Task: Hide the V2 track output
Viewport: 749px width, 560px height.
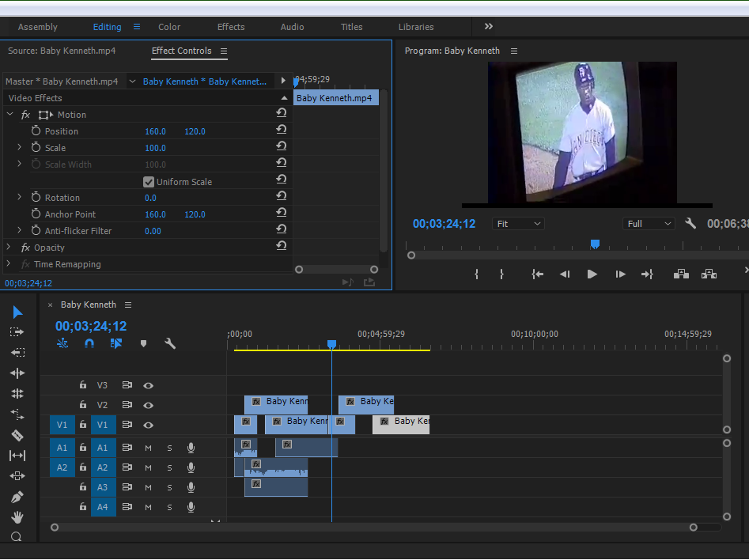Action: tap(148, 405)
